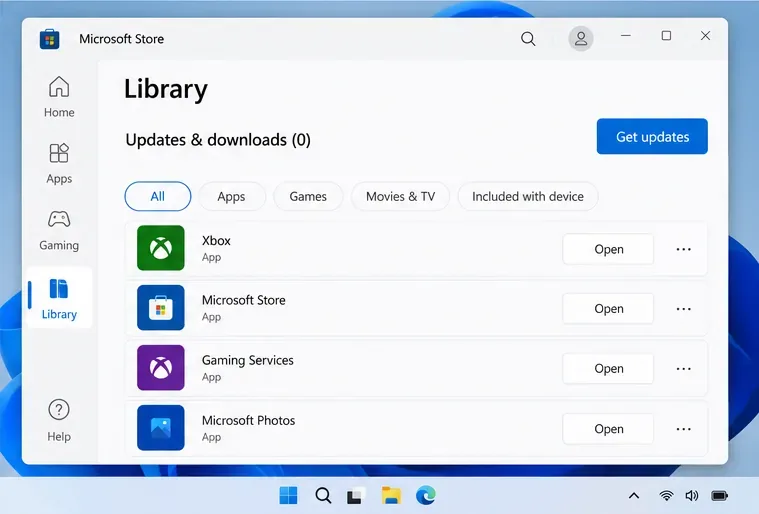This screenshot has width=759, height=514.
Task: Maximize the Microsoft Store window
Action: pyautogui.click(x=666, y=35)
